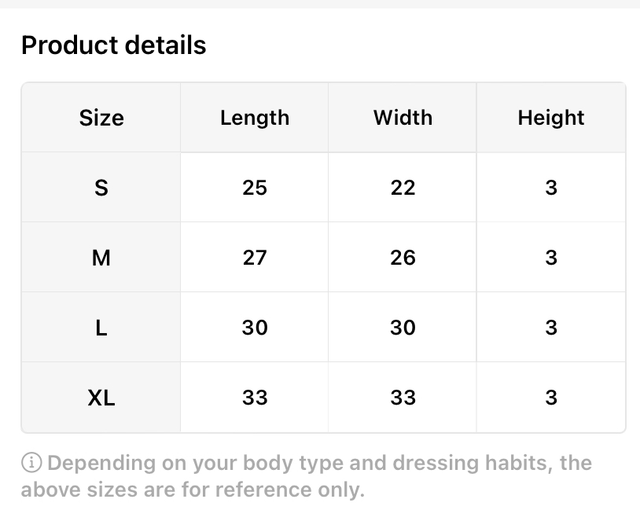The height and width of the screenshot is (520, 640).
Task: Click height value 3 for size L
Action: (x=551, y=328)
